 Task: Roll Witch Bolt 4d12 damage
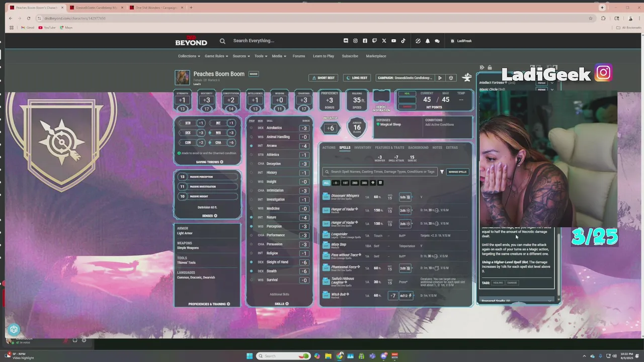click(x=406, y=296)
